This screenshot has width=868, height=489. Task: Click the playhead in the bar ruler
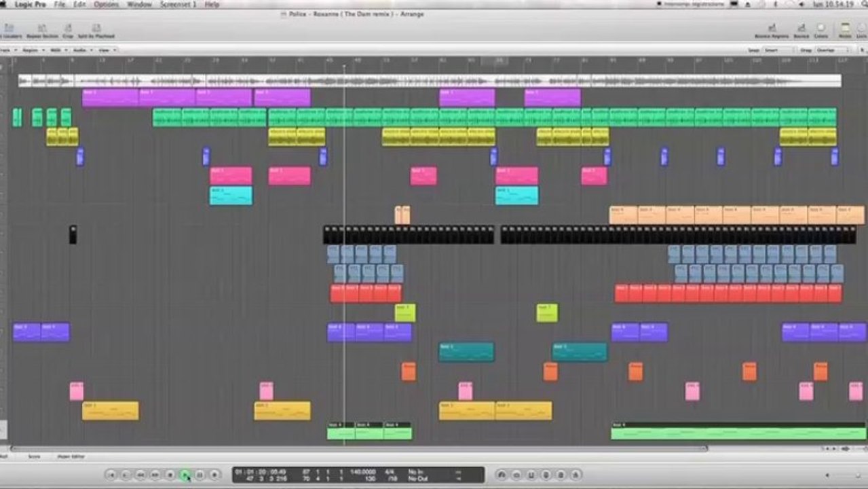coord(344,65)
